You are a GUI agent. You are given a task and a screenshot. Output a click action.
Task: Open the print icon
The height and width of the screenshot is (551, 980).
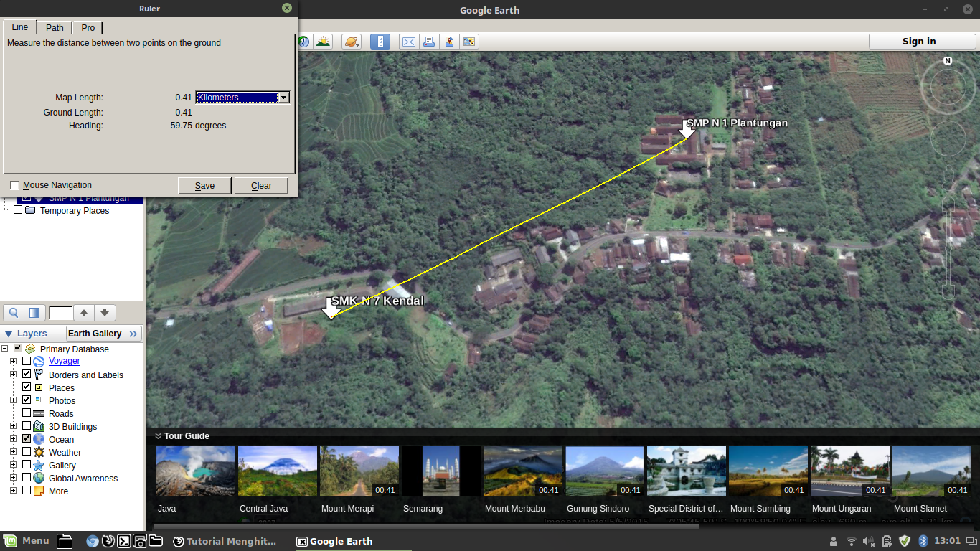click(428, 41)
